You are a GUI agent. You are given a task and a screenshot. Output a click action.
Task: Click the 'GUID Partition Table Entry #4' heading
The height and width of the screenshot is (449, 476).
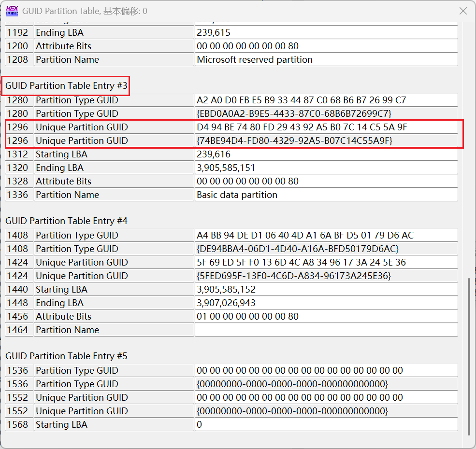pyautogui.click(x=66, y=221)
